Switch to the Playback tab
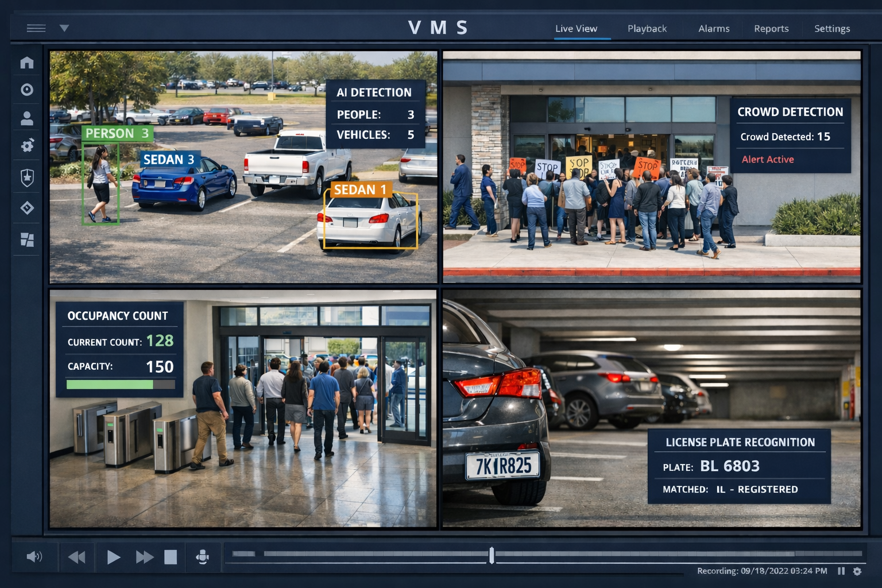 pyautogui.click(x=647, y=28)
